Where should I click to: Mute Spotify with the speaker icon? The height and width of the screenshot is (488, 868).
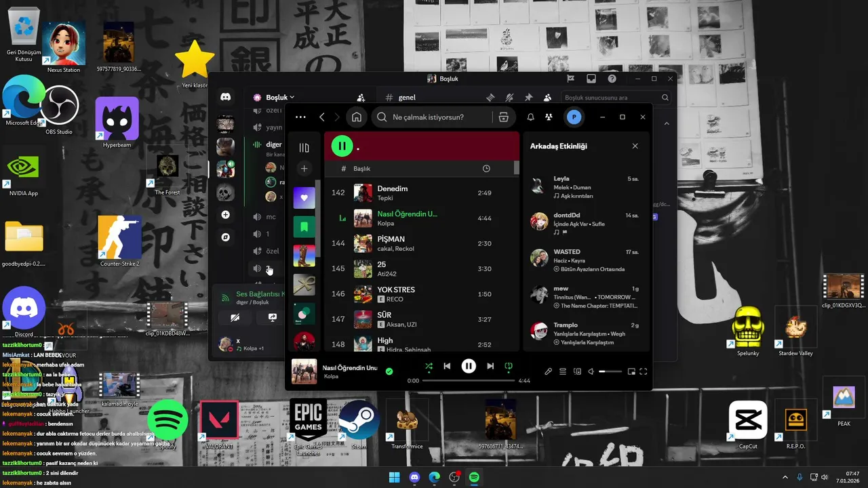click(x=591, y=371)
